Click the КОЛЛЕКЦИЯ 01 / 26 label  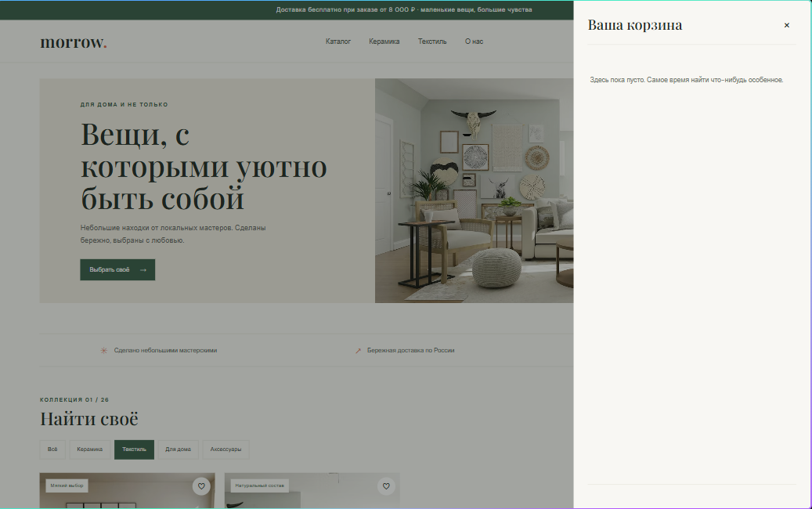(74, 399)
